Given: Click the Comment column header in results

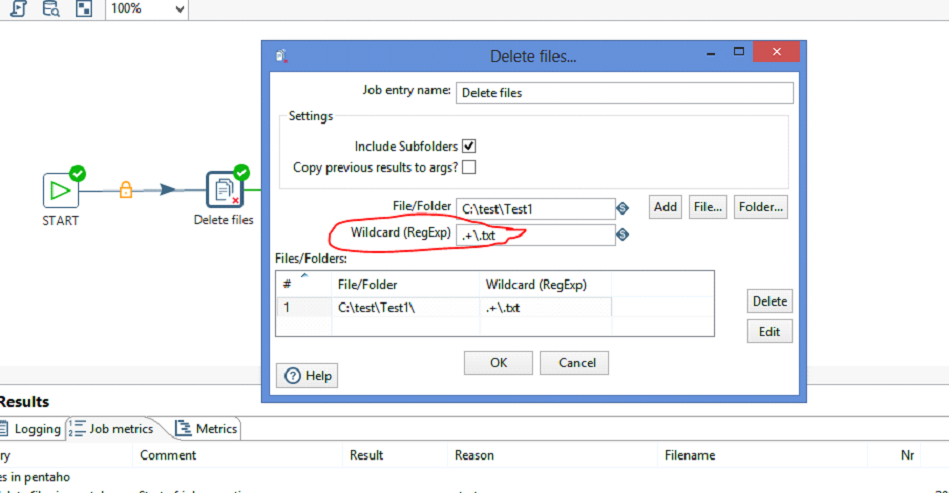Looking at the screenshot, I should click(x=237, y=455).
